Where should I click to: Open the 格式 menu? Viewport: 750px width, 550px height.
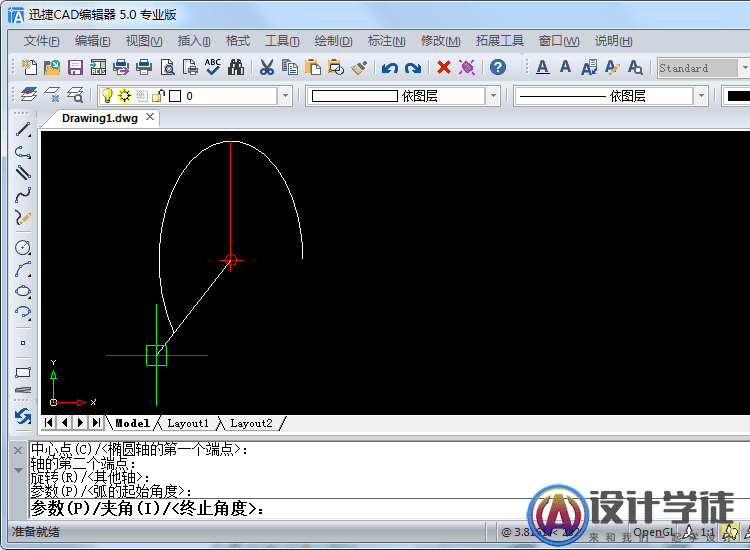point(238,41)
